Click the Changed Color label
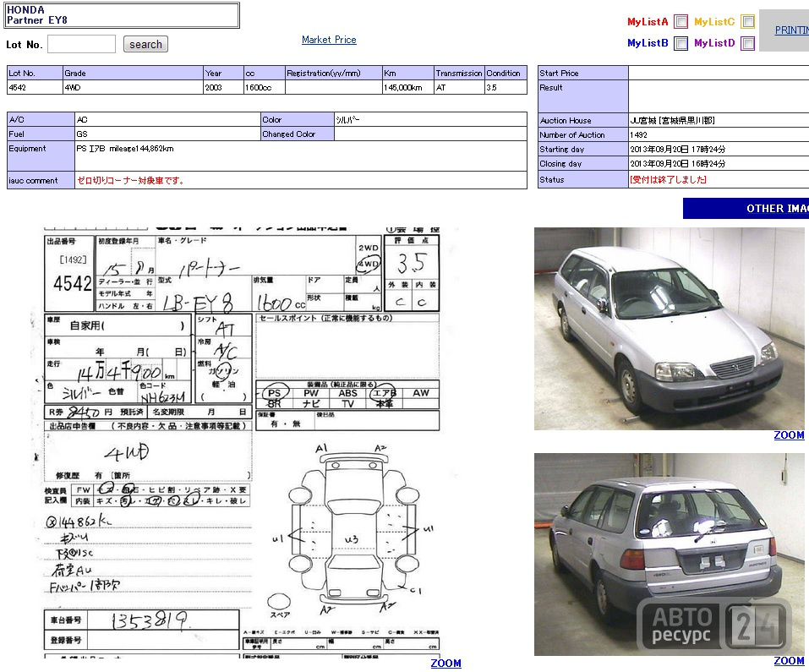The image size is (809, 672). tap(298, 134)
